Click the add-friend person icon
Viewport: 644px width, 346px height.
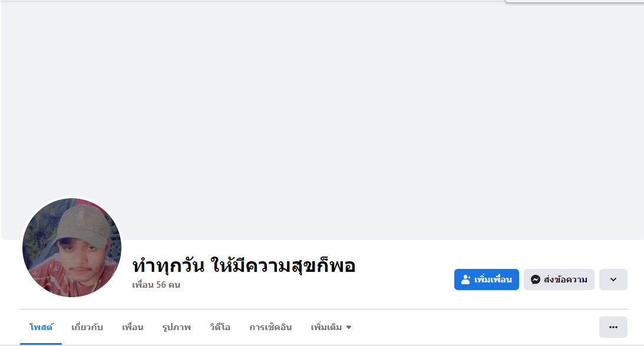465,280
